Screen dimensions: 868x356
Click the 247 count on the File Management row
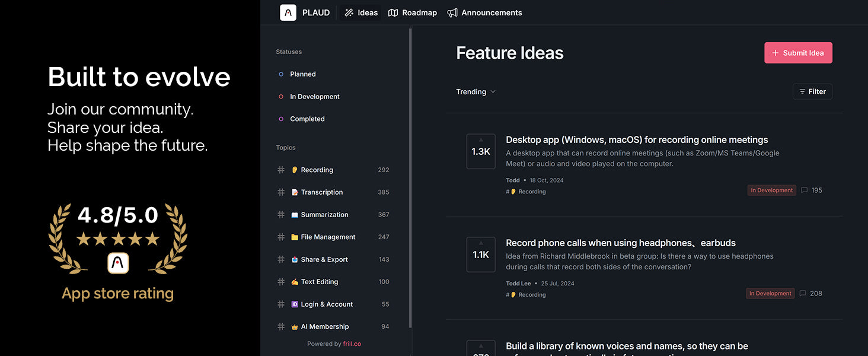coord(384,237)
